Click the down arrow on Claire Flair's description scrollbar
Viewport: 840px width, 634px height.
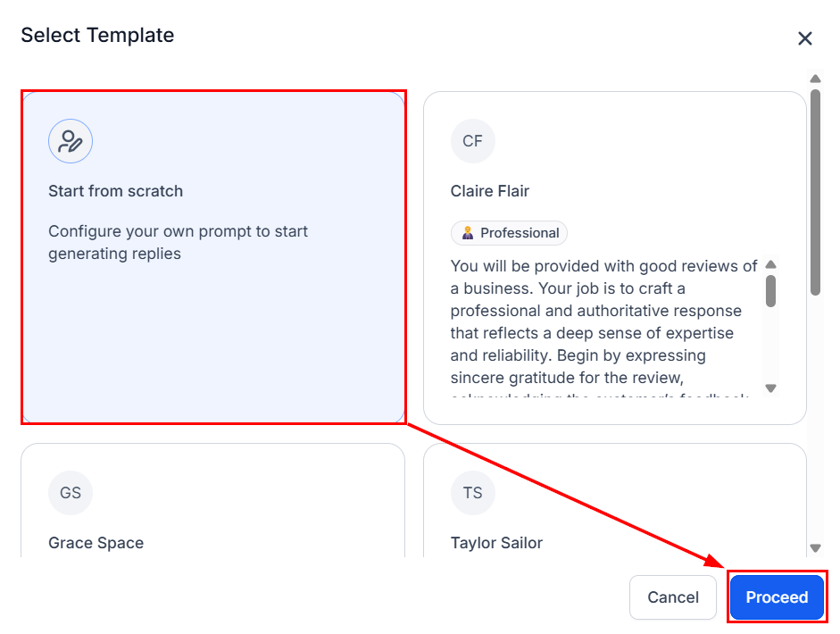click(769, 388)
